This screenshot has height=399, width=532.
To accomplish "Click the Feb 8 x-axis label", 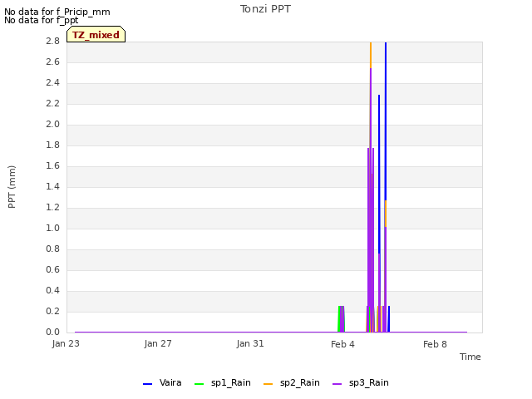I will click(435, 344).
